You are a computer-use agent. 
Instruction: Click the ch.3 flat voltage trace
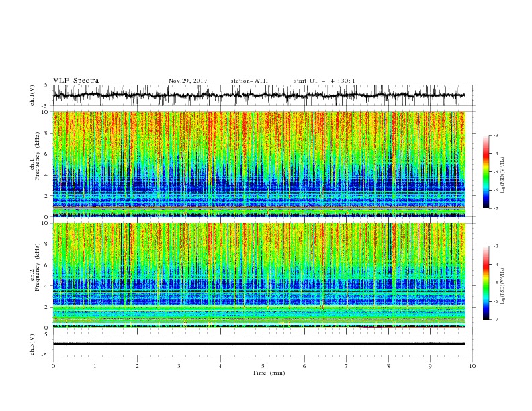point(259,344)
